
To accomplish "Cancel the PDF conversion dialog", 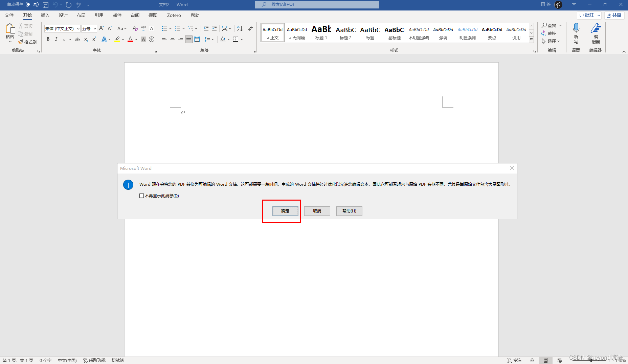I will (317, 211).
